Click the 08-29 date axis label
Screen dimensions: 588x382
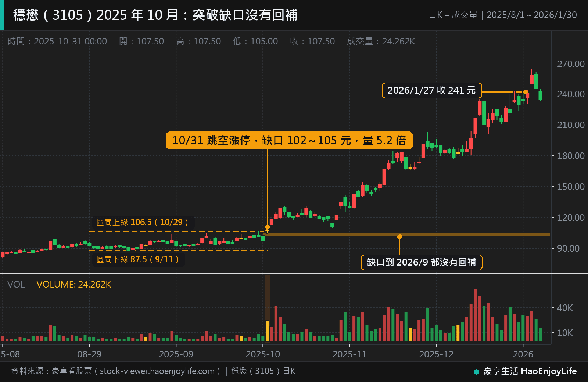(x=89, y=354)
